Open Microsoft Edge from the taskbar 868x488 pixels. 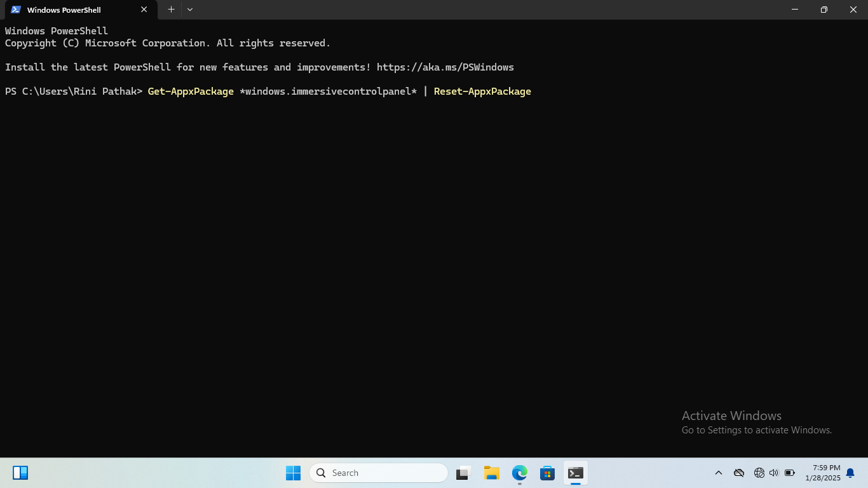pyautogui.click(x=520, y=473)
